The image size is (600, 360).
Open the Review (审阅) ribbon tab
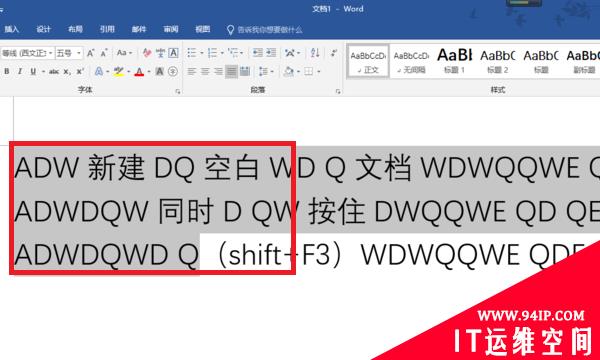coord(171,29)
